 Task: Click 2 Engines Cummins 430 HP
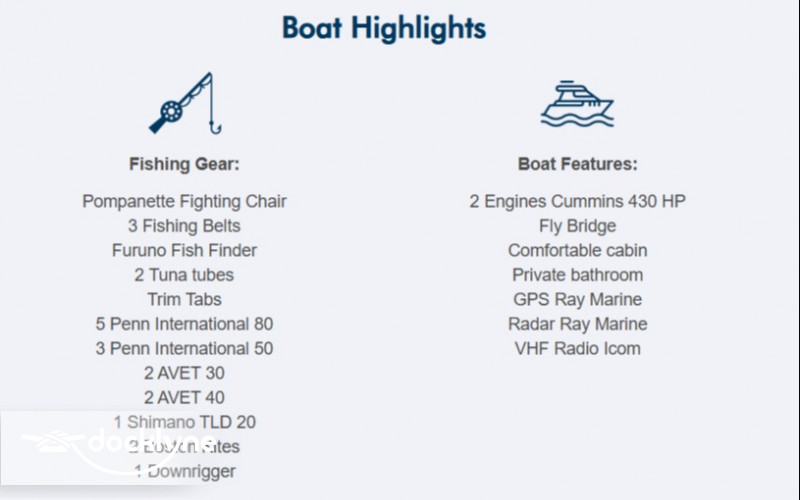pos(577,201)
